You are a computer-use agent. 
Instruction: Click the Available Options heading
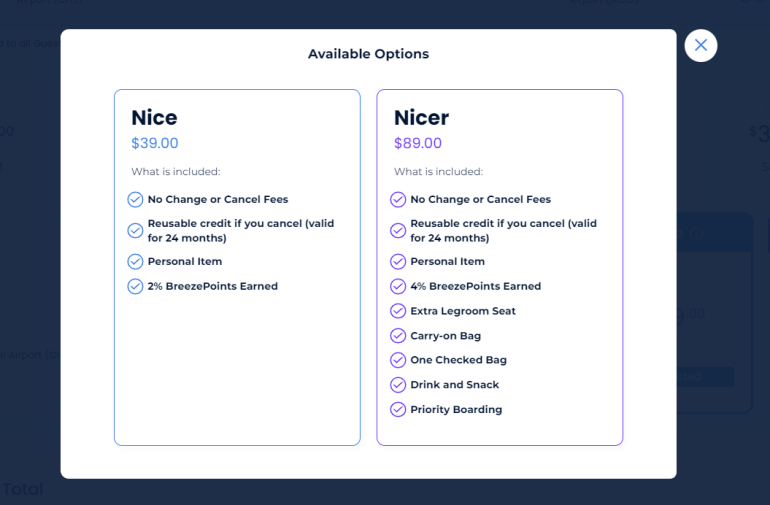click(368, 54)
